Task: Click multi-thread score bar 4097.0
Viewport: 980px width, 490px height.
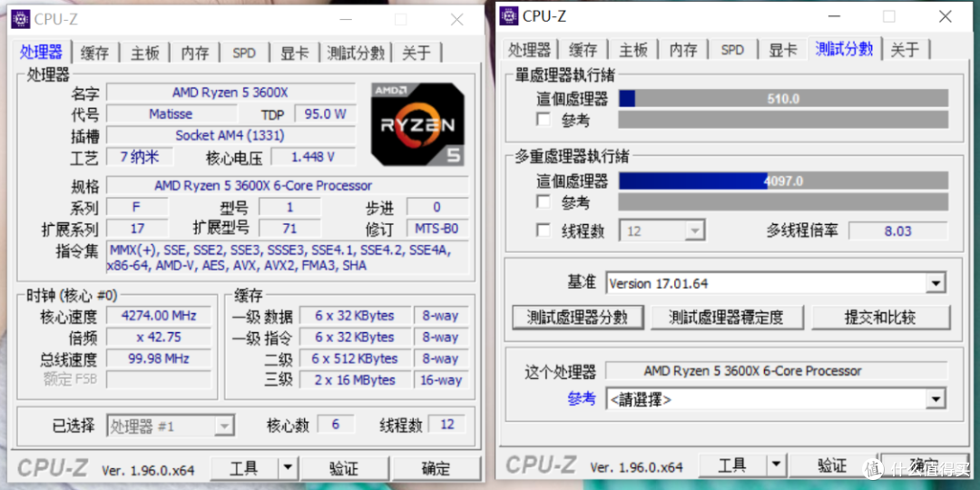Action: click(x=783, y=181)
